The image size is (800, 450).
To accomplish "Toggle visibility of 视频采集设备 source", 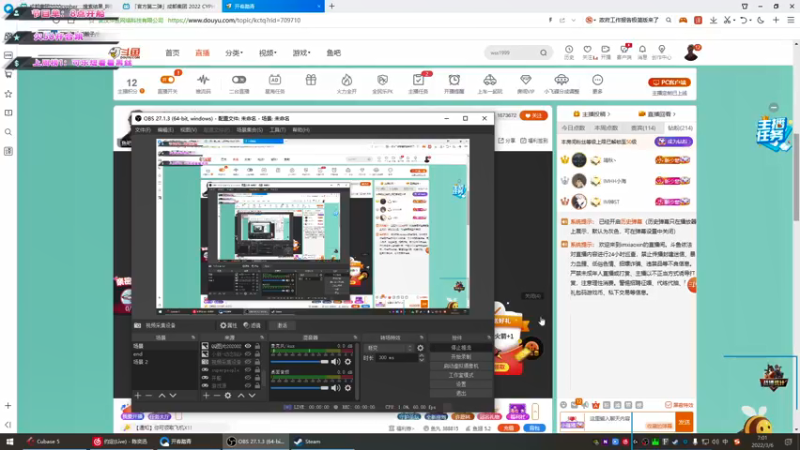I will click(248, 362).
